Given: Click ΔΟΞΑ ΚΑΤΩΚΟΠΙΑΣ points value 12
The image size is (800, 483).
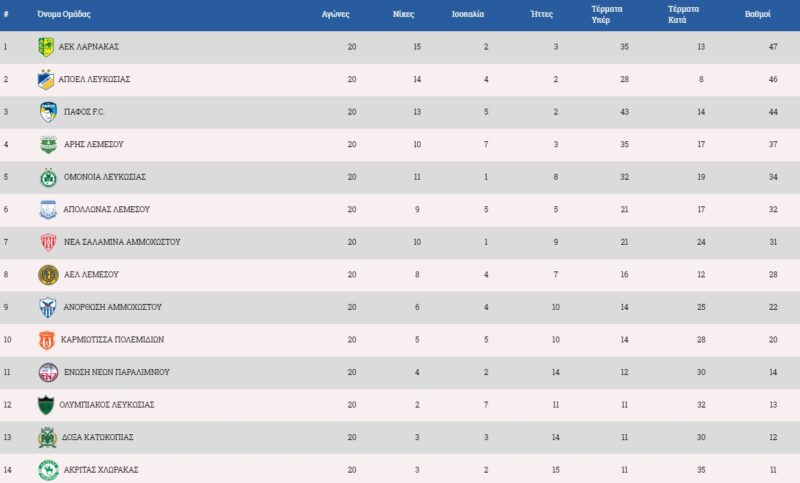Looking at the screenshot, I should point(773,438).
